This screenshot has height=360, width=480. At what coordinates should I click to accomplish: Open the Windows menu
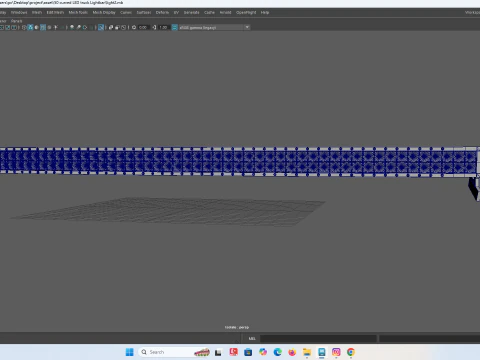pyautogui.click(x=19, y=12)
